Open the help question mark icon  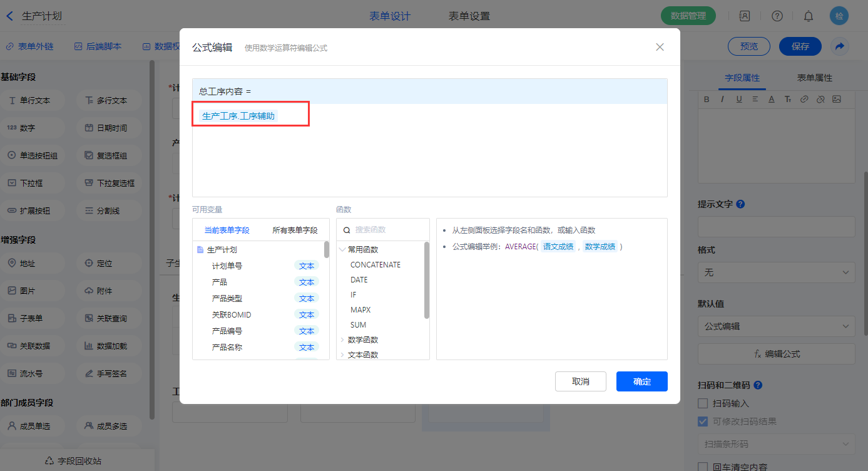tap(777, 16)
